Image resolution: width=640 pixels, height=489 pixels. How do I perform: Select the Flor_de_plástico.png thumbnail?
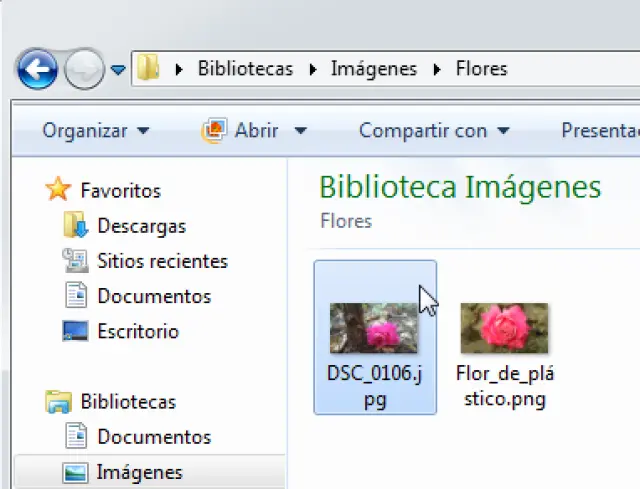point(504,328)
